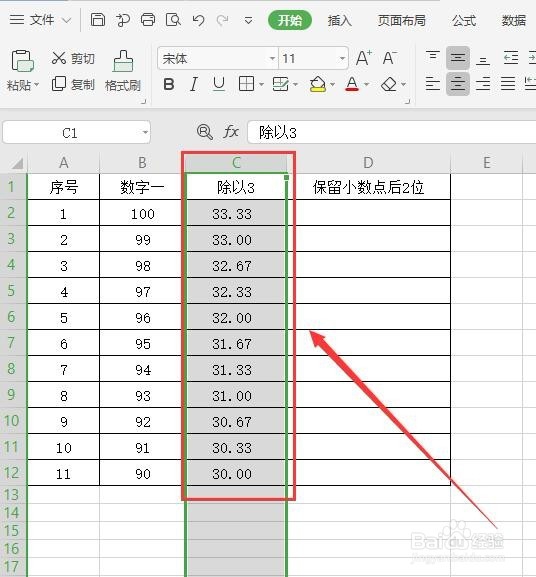Click cell with value 100
Screen dimensions: 536x577
tap(142, 213)
